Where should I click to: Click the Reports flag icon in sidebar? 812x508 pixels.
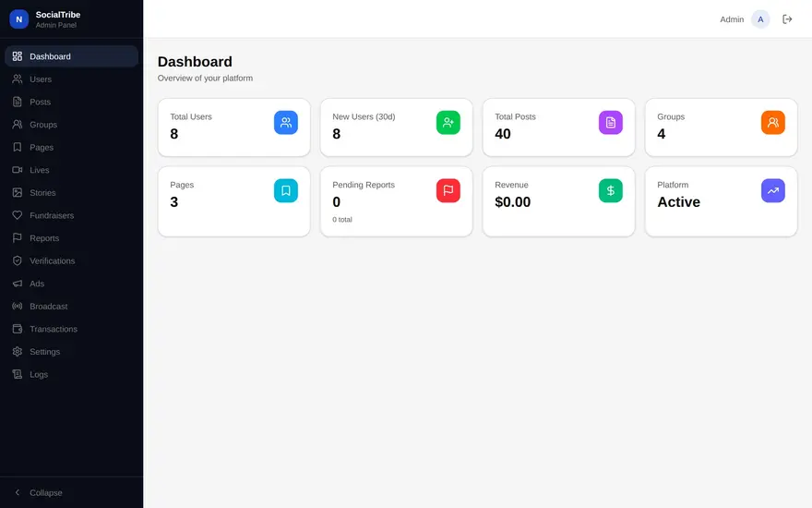point(18,238)
